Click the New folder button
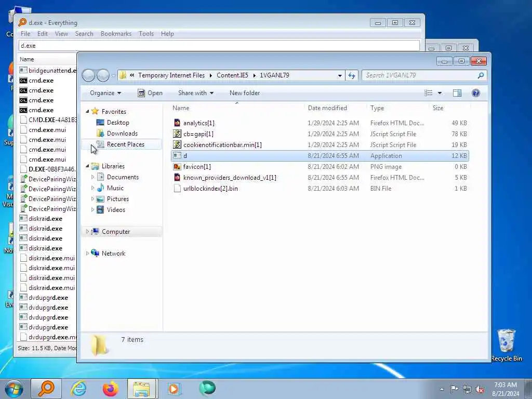This screenshot has height=399, width=532. [x=245, y=93]
